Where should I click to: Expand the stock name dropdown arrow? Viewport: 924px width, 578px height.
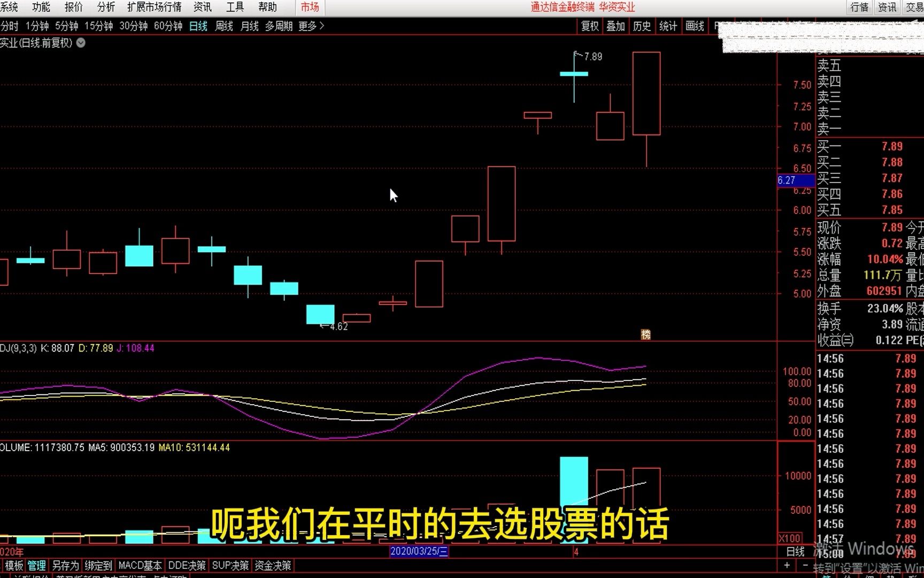[x=80, y=43]
